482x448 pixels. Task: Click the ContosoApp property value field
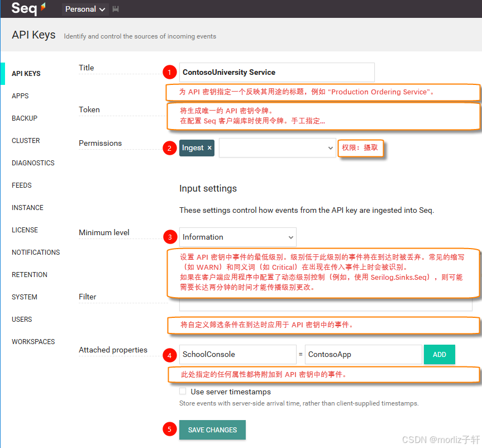(x=364, y=354)
